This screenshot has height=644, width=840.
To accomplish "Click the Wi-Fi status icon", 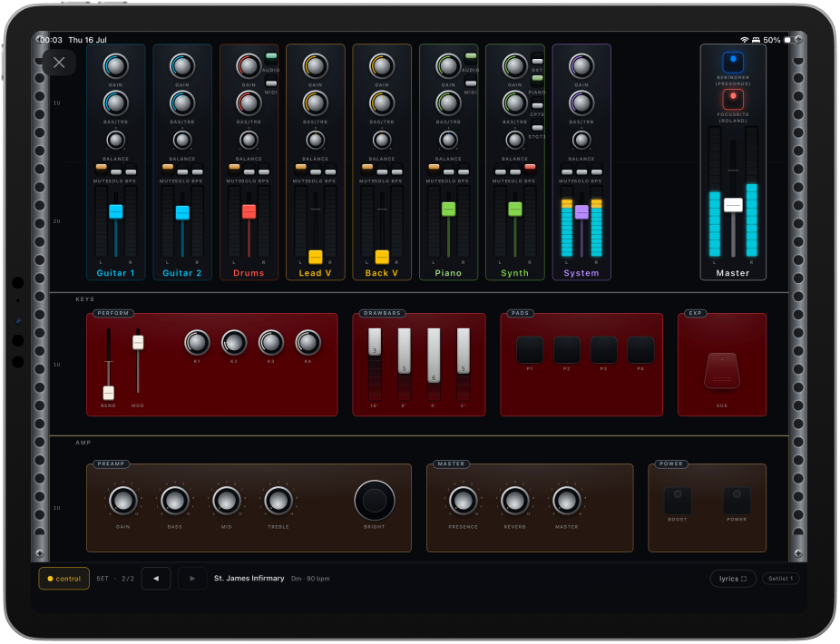I will pos(744,40).
